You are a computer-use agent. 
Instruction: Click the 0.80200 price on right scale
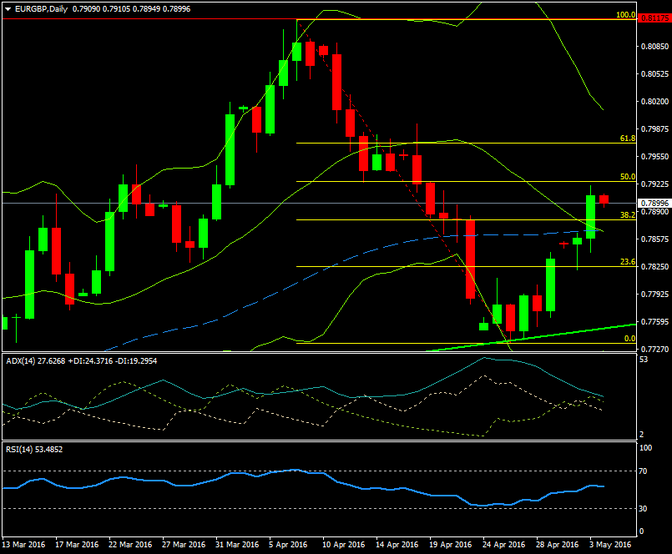(x=653, y=102)
